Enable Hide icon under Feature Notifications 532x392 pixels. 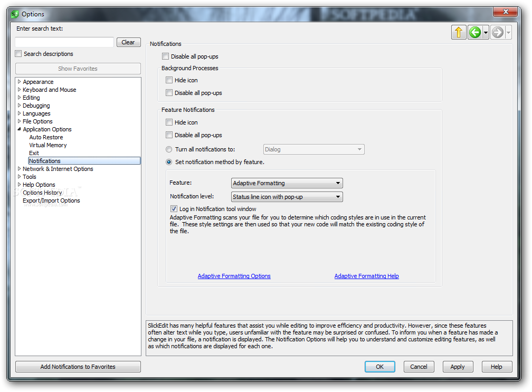(169, 122)
